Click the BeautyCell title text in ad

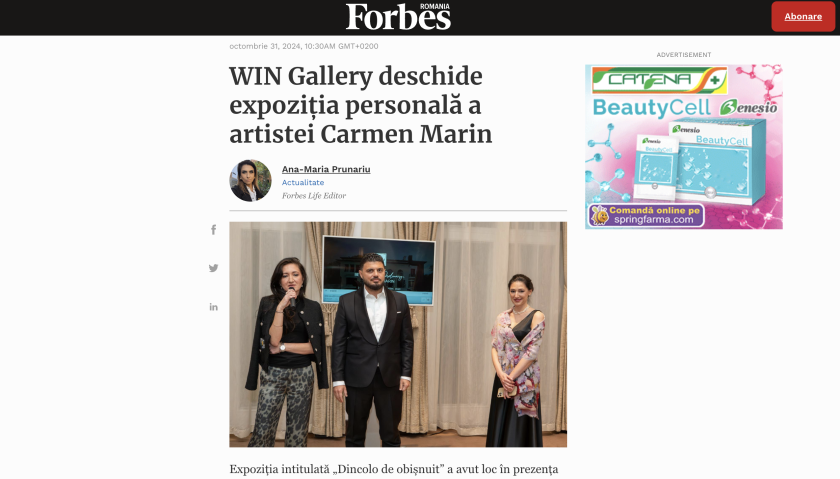coord(651,108)
